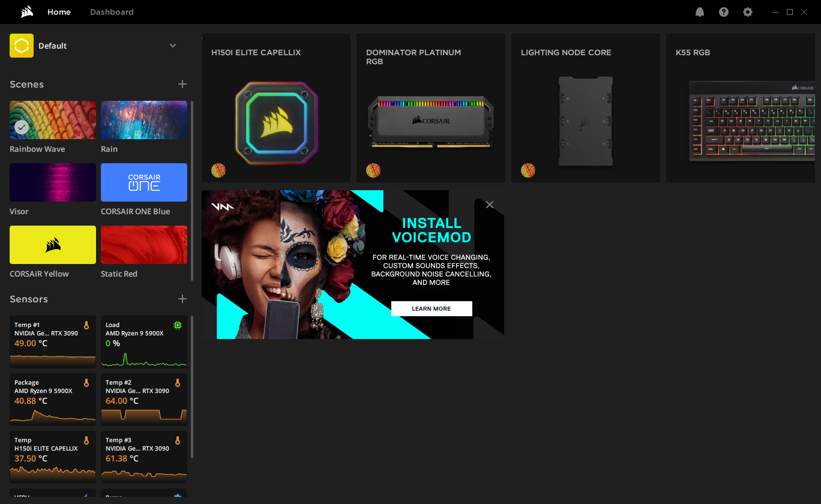The width and height of the screenshot is (821, 504).
Task: Click the Scenes section heading
Action: (x=26, y=85)
